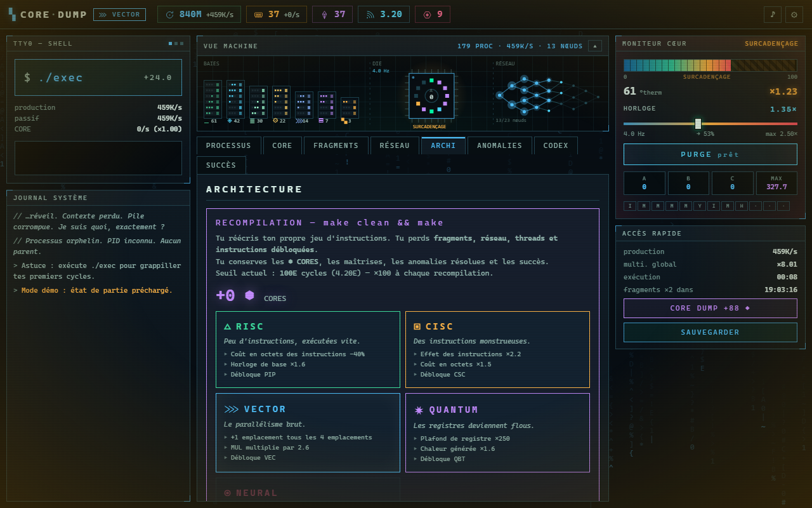Select register A box
Image resolution: width=812 pixels, height=508 pixels.
click(x=645, y=183)
